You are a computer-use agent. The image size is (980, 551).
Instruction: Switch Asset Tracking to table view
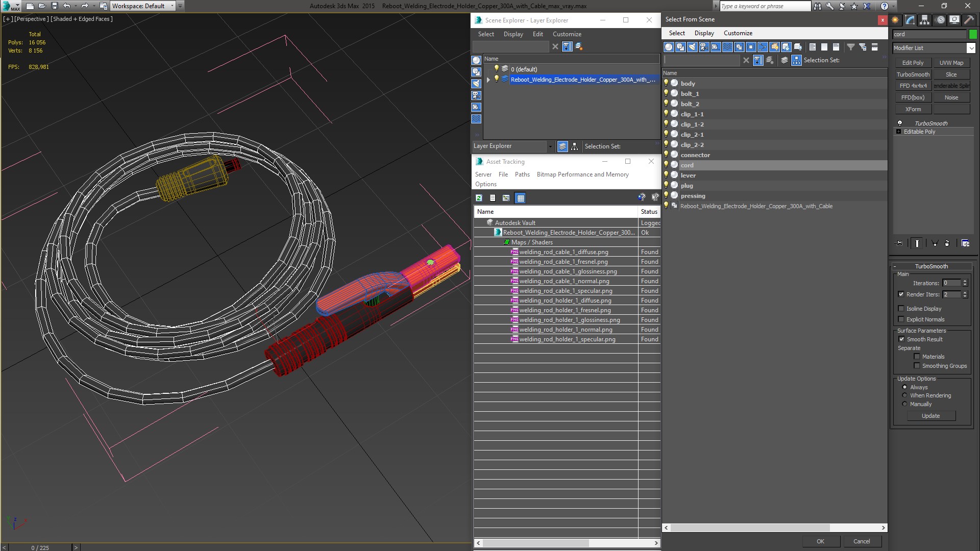pos(520,198)
